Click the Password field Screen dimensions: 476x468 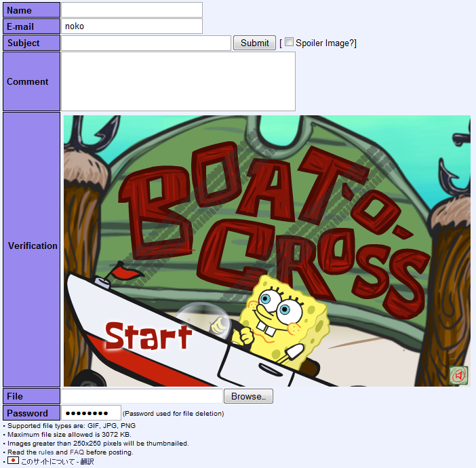[91, 413]
